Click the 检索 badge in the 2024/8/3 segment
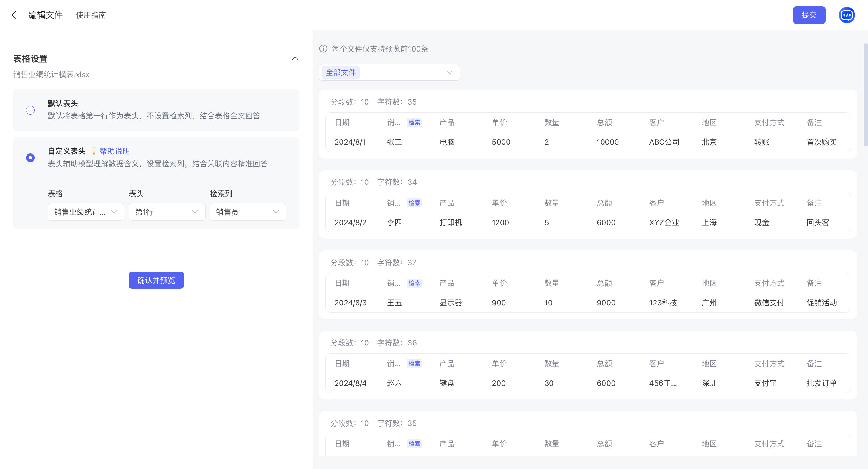Screen dimensions: 868x469 (414, 283)
